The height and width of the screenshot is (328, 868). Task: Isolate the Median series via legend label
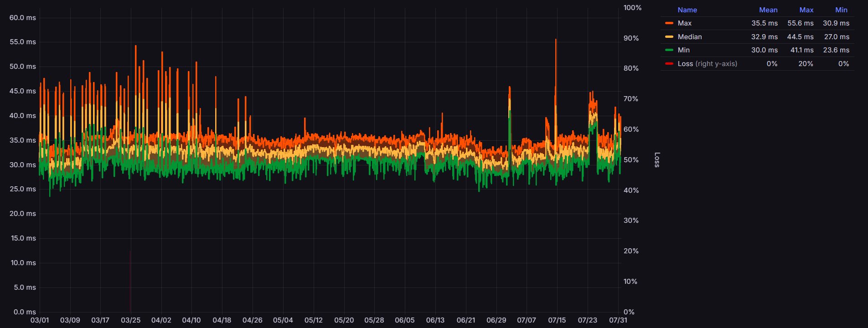[x=689, y=37]
